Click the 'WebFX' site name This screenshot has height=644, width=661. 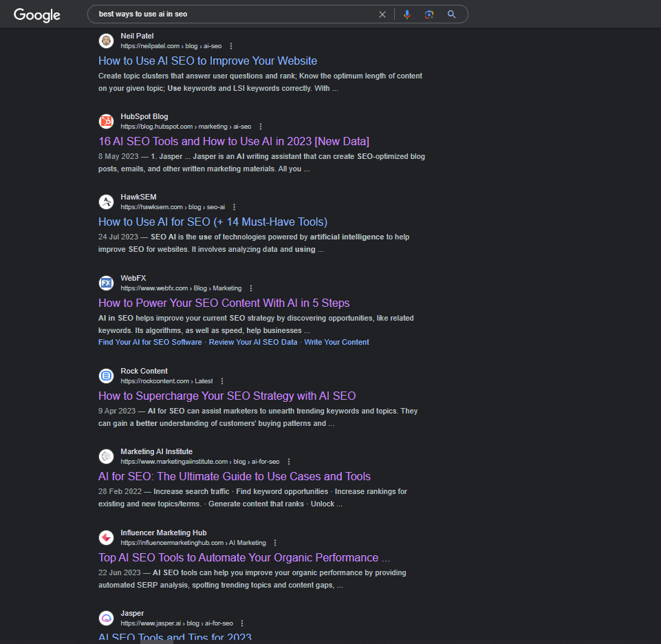pyautogui.click(x=133, y=278)
